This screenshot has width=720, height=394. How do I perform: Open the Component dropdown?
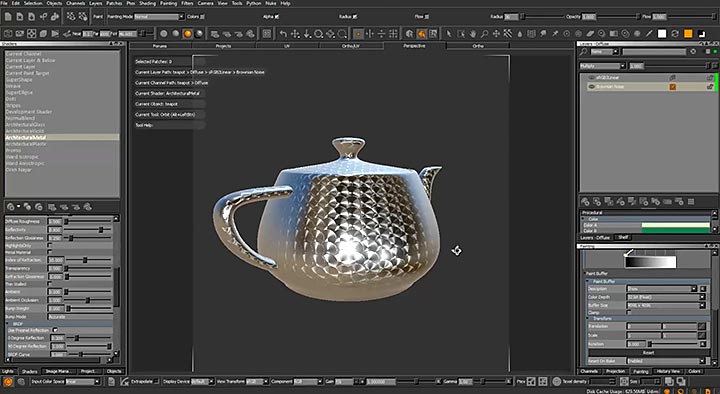(308, 382)
